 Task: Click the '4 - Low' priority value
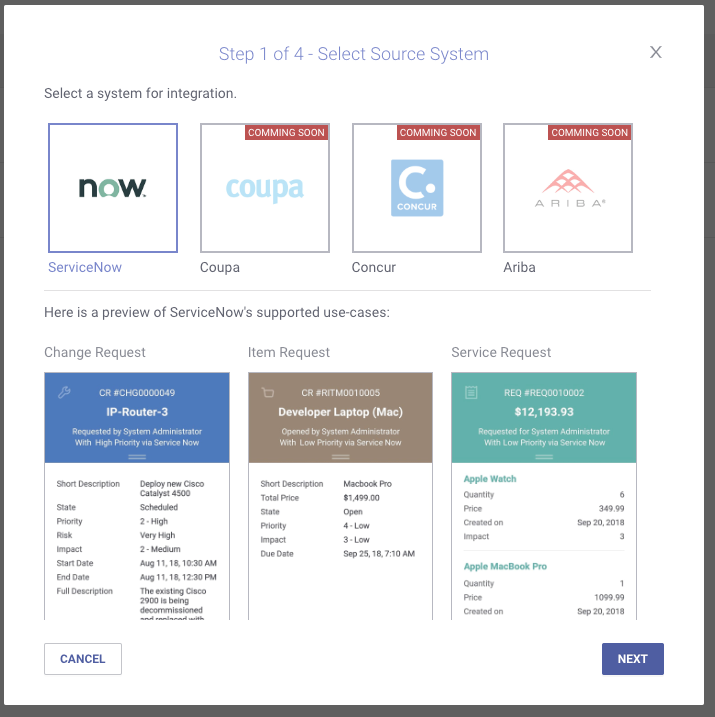click(x=357, y=526)
